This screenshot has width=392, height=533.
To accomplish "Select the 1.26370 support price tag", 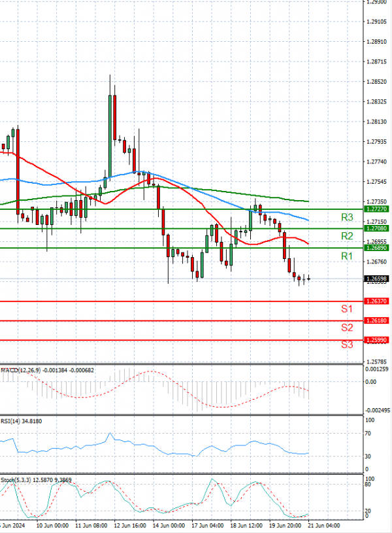I will [x=376, y=301].
